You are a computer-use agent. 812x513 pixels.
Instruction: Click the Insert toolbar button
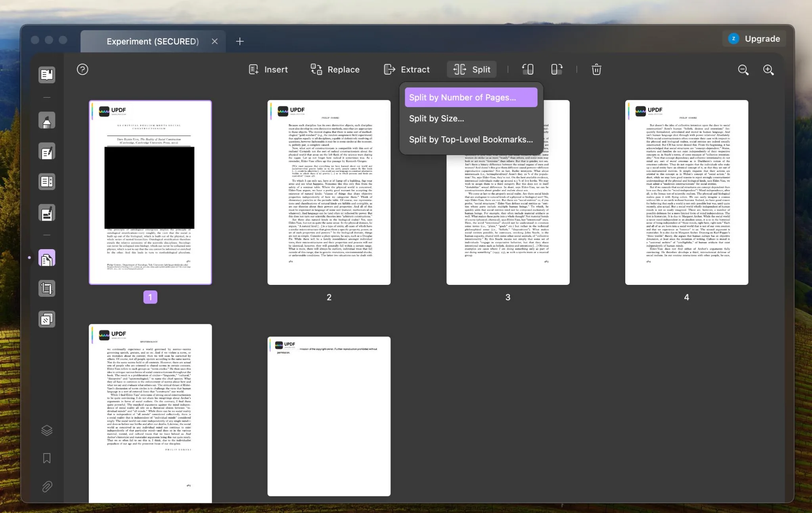268,69
